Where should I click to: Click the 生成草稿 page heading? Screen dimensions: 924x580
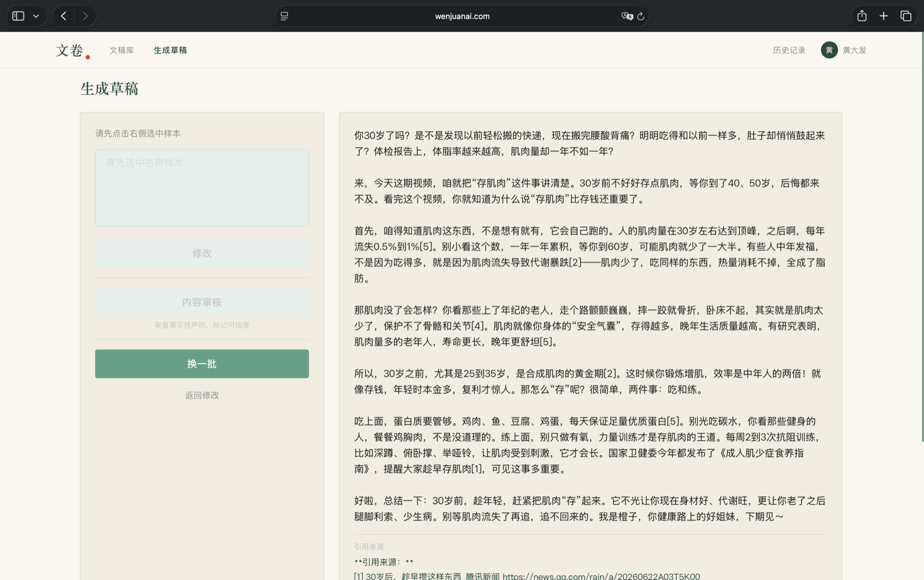(x=110, y=88)
